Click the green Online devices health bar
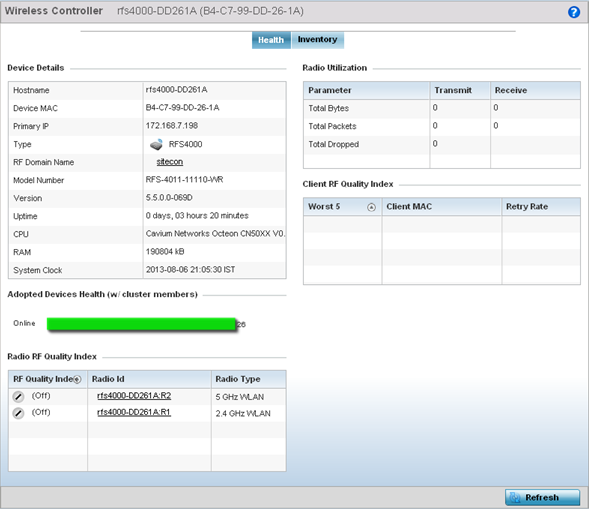The image size is (589, 509). 141,324
